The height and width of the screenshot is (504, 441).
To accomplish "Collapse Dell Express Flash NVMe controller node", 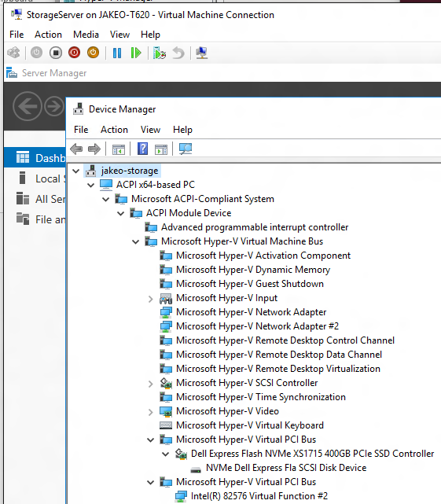I will point(166,454).
